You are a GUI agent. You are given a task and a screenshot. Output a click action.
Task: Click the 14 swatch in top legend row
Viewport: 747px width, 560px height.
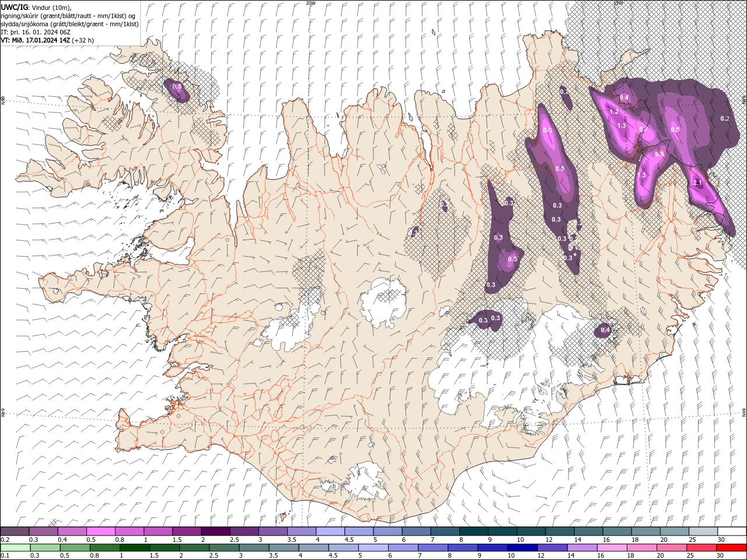(x=588, y=531)
